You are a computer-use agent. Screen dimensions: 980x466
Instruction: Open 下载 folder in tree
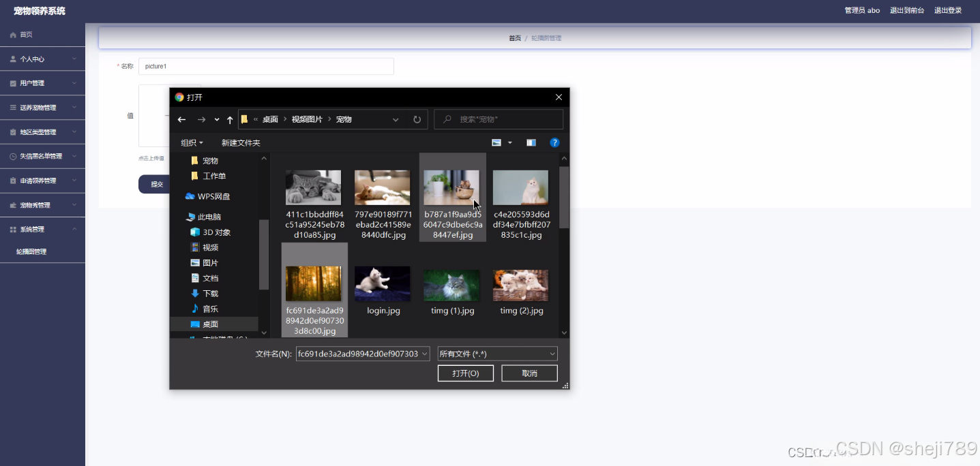tap(205, 294)
